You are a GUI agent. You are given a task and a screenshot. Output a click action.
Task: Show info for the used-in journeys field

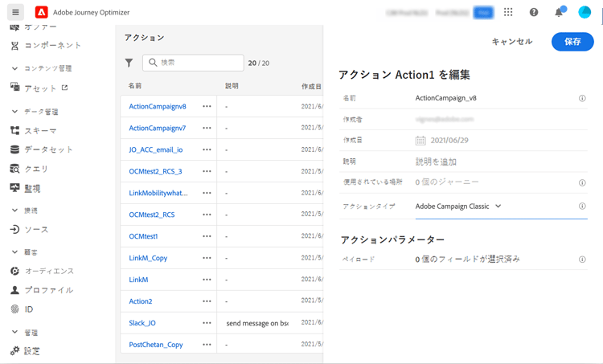click(x=582, y=182)
